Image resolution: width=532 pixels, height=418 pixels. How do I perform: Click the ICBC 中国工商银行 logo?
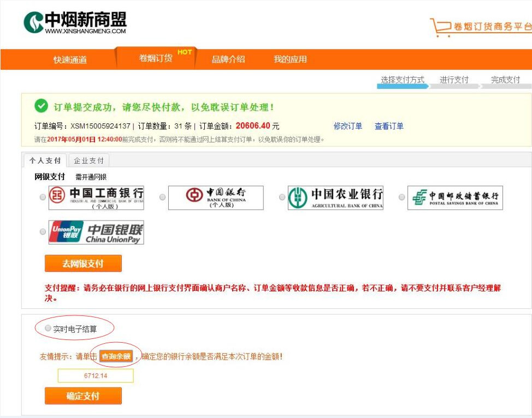[x=96, y=198]
